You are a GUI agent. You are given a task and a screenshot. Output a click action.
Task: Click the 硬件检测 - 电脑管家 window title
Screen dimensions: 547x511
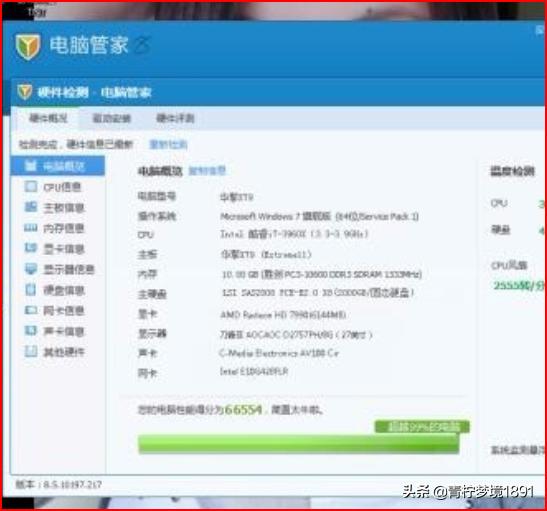pos(94,92)
